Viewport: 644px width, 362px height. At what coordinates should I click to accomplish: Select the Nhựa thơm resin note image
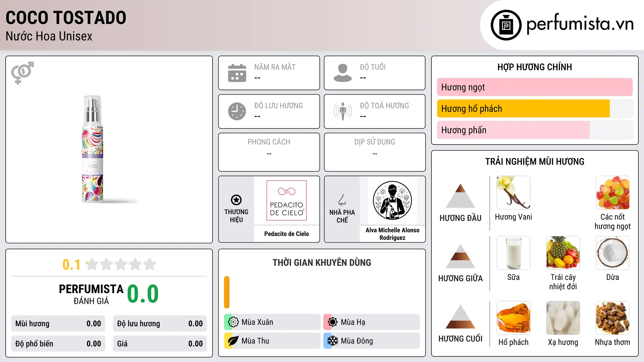613,318
